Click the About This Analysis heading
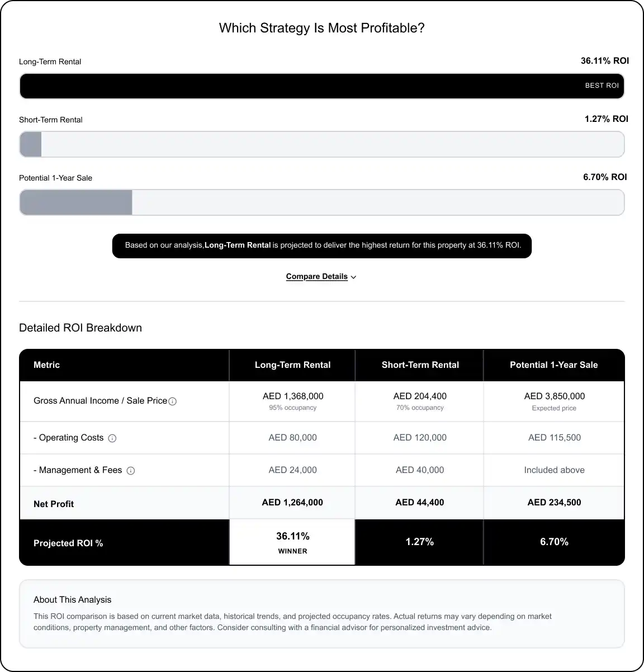Screen dimensions: 644x672 [x=73, y=600]
